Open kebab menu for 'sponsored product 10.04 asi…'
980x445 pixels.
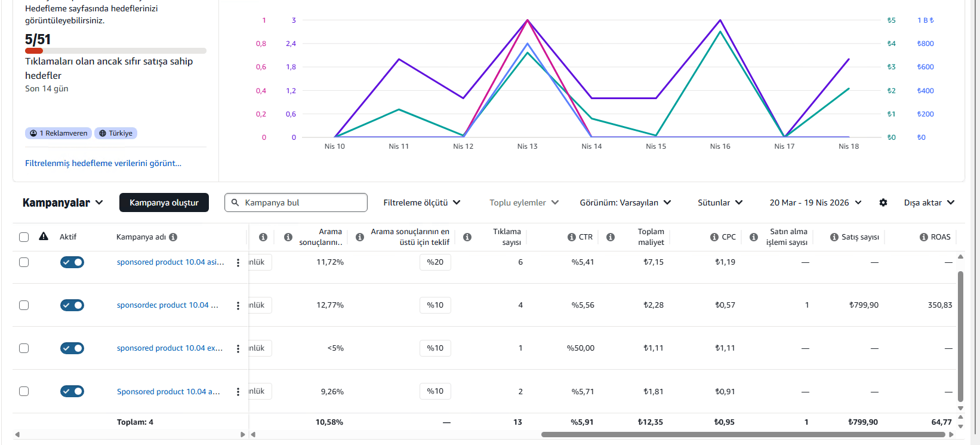tap(238, 263)
